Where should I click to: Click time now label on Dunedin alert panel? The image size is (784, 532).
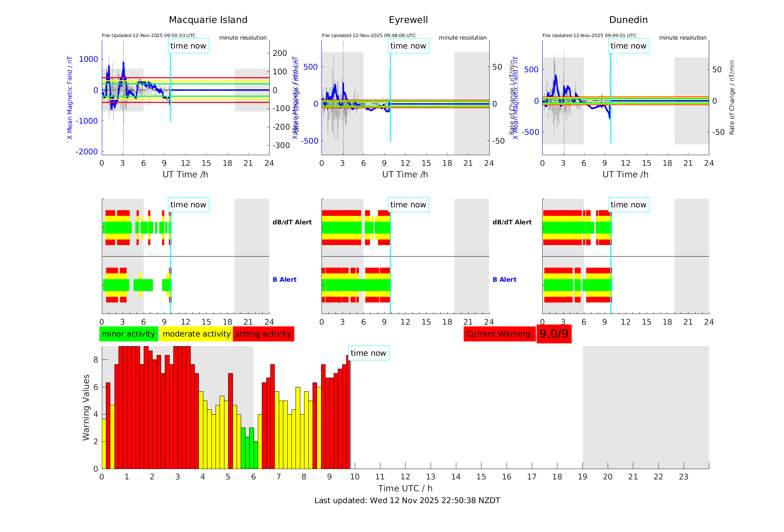pyautogui.click(x=628, y=205)
